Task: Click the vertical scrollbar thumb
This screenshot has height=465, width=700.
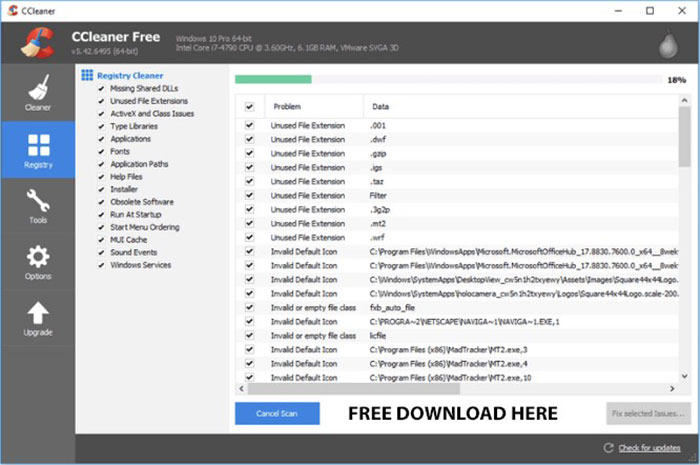Action: [684, 137]
